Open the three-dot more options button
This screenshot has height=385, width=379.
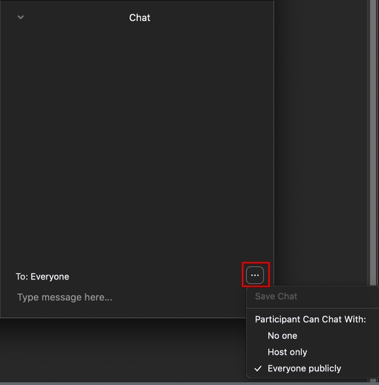(255, 275)
